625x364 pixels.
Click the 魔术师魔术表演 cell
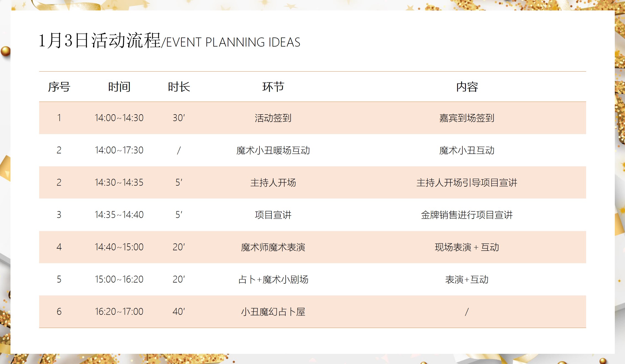click(x=273, y=247)
